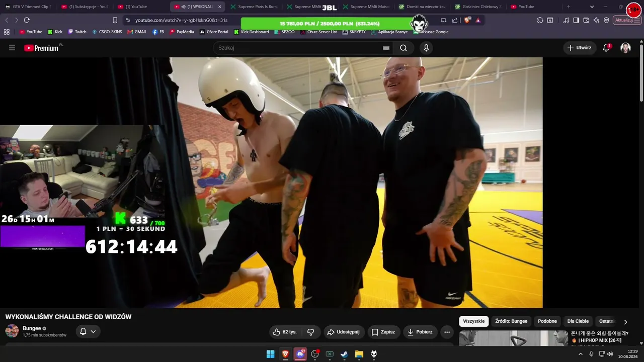Open the Arkusze Google bookmark
644x362 pixels.
pyautogui.click(x=431, y=32)
